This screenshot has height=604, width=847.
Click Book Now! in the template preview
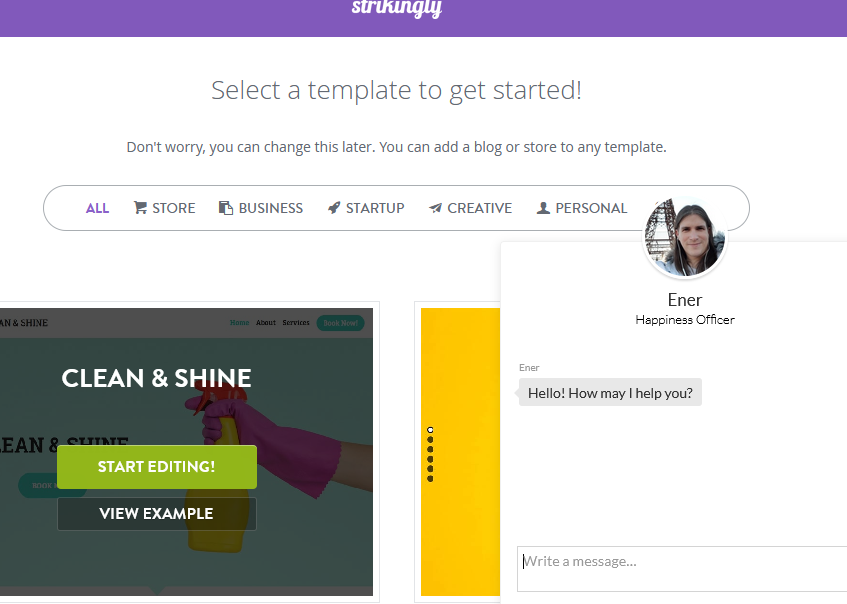340,323
